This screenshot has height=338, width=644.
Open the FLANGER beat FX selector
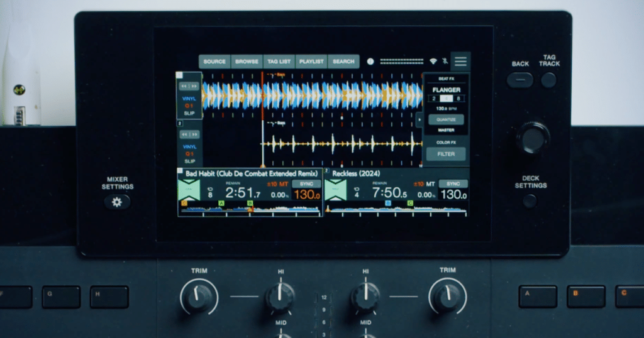coord(446,90)
